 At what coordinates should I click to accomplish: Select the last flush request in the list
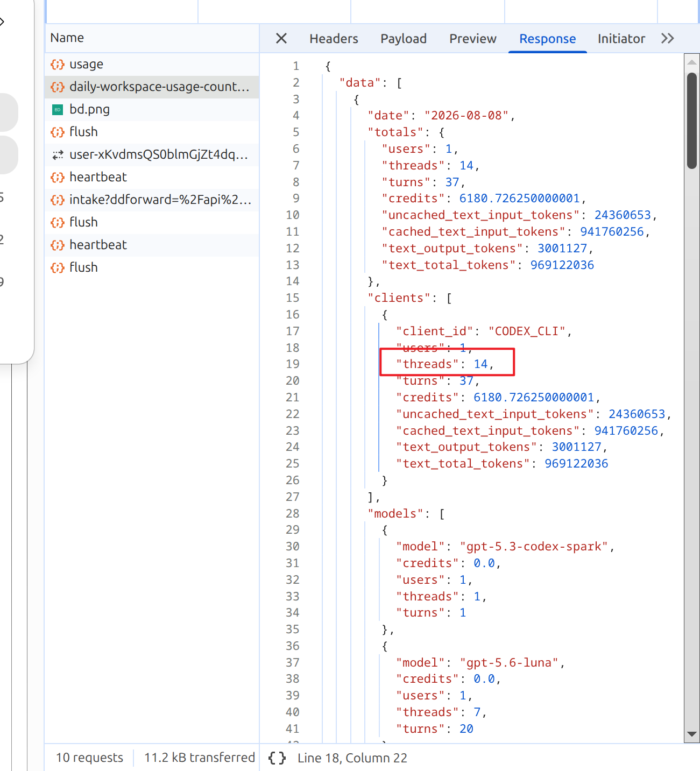(152, 267)
